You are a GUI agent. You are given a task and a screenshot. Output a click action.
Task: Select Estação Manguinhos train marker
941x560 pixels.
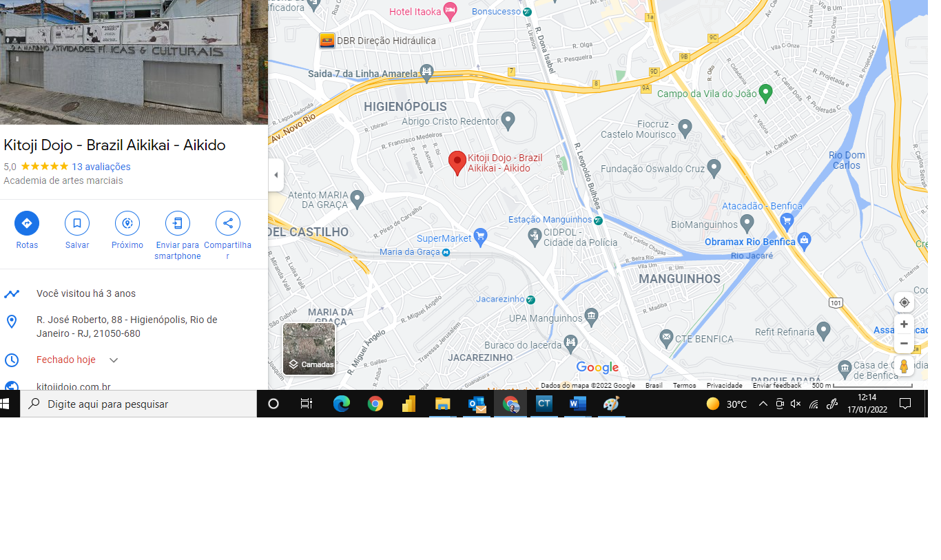tap(598, 220)
